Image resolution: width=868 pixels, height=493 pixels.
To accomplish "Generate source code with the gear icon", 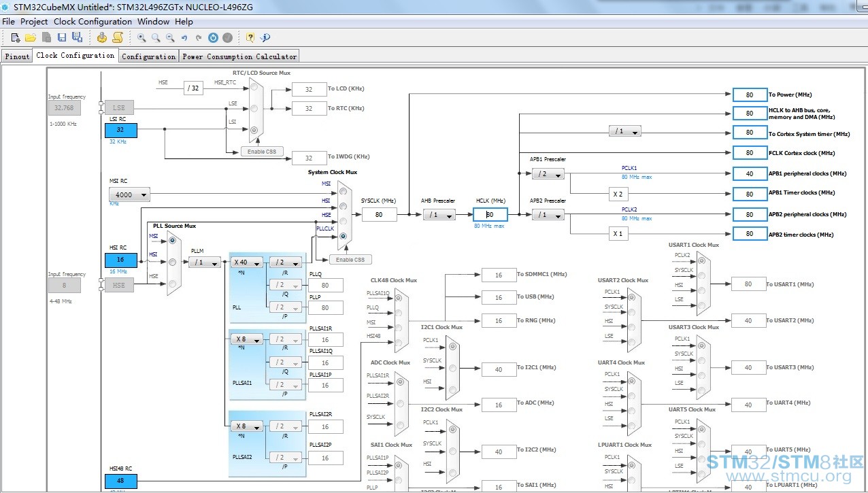I will point(102,37).
